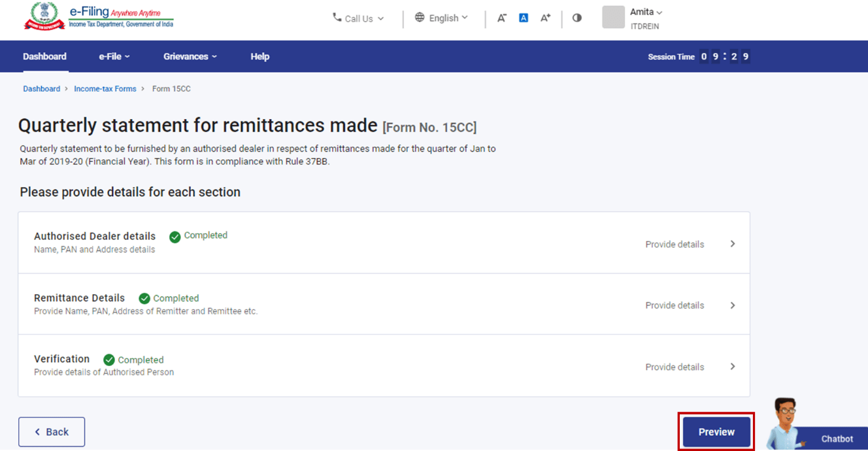
Task: Open the Chatbot assistant
Action: [837, 439]
